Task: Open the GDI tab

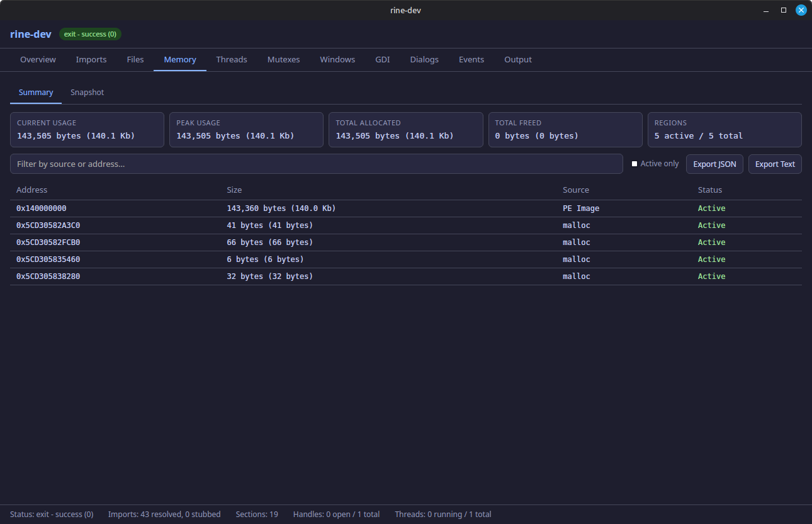Action: [x=382, y=59]
